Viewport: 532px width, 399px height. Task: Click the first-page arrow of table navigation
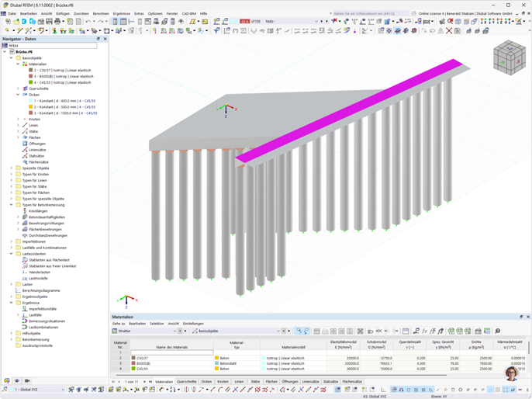tap(113, 382)
